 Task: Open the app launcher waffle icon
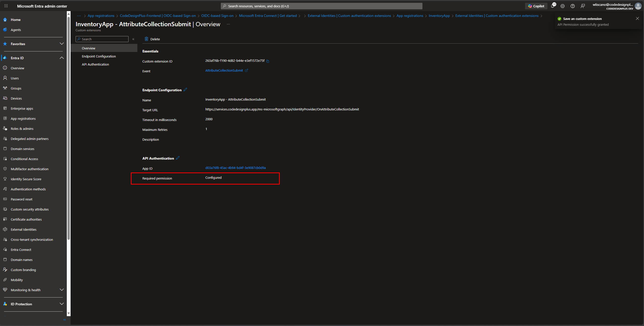coord(6,6)
